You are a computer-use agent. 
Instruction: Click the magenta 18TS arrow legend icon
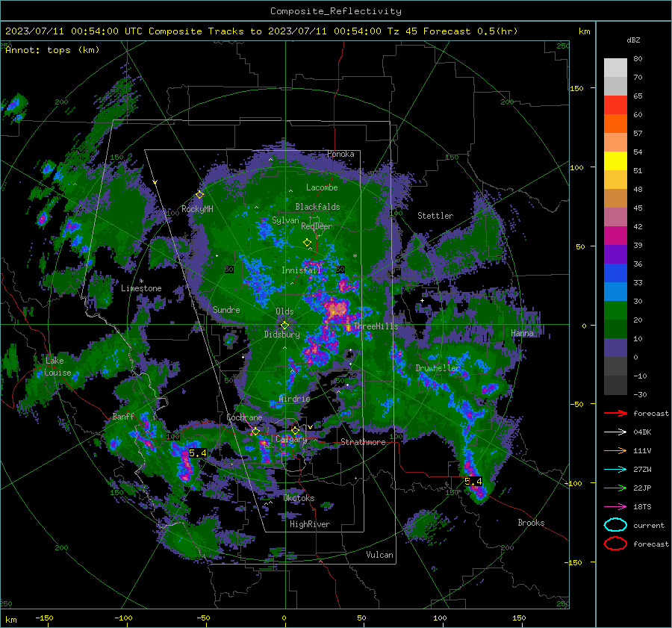coord(615,507)
